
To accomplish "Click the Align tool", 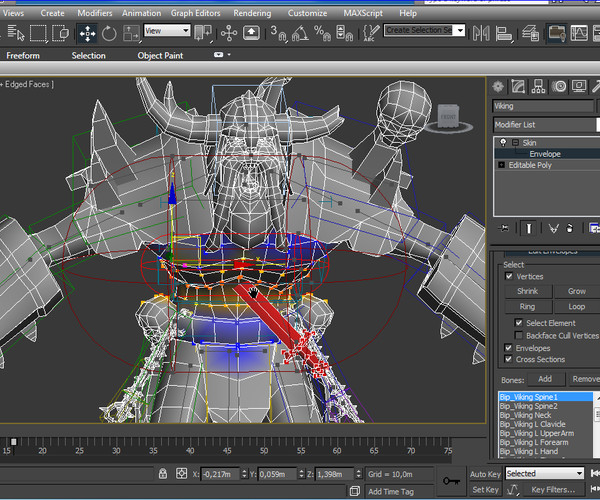I will [504, 33].
